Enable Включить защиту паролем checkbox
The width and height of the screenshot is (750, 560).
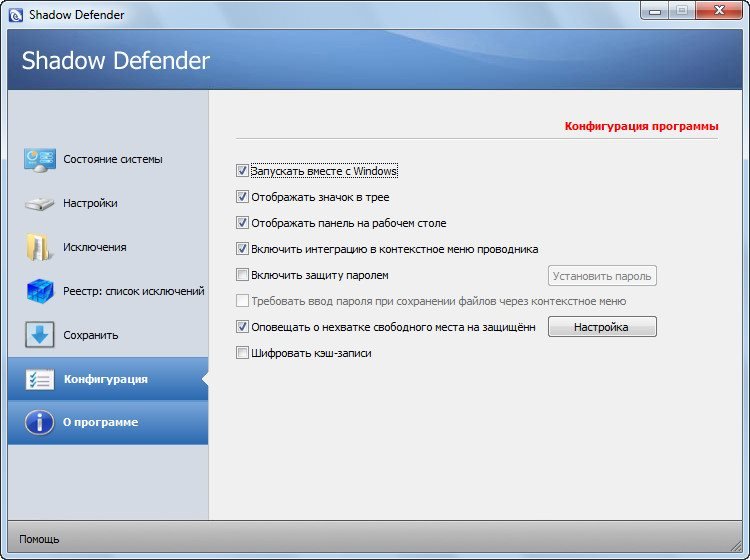(x=242, y=275)
